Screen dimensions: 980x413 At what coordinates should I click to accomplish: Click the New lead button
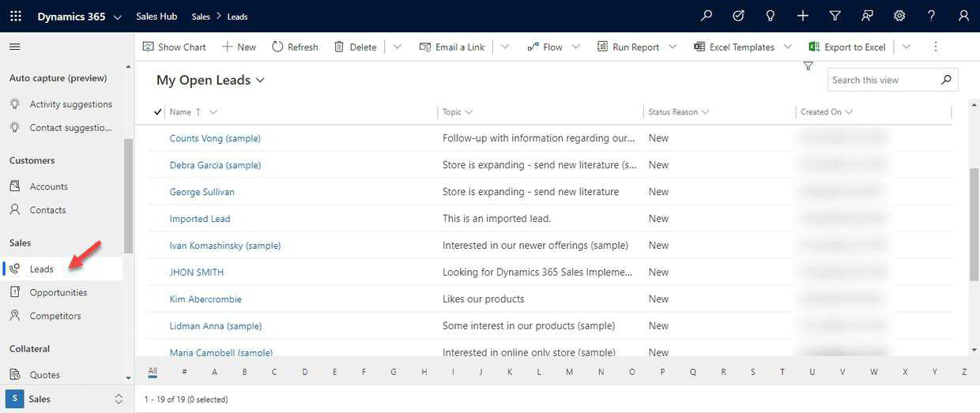click(239, 47)
